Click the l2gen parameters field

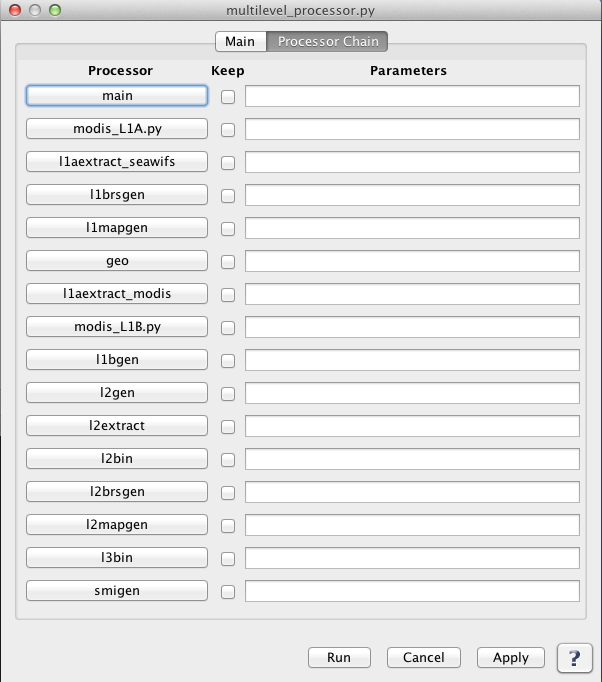pyautogui.click(x=412, y=393)
